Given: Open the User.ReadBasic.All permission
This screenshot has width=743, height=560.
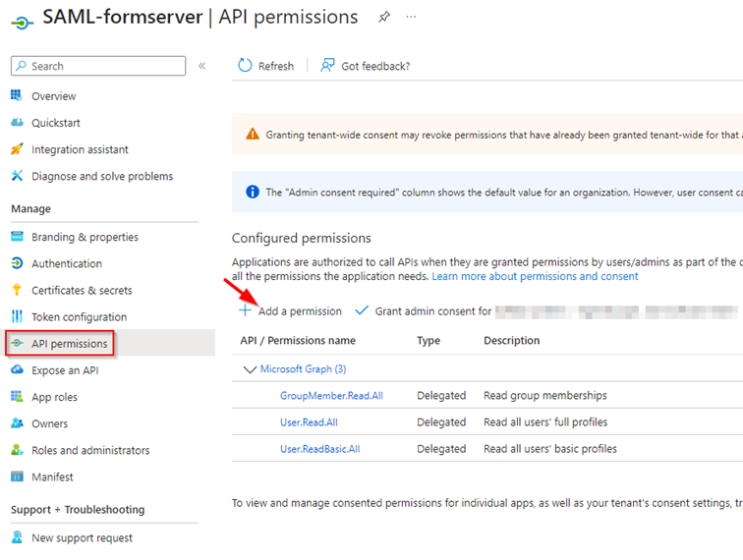Looking at the screenshot, I should (x=319, y=449).
